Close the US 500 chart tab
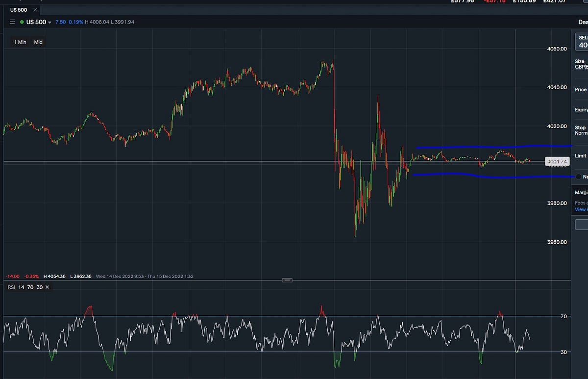588x379 pixels. click(x=34, y=9)
